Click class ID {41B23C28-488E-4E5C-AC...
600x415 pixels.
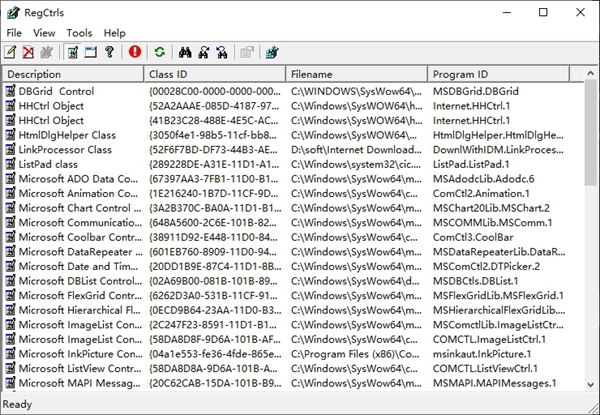(214, 120)
